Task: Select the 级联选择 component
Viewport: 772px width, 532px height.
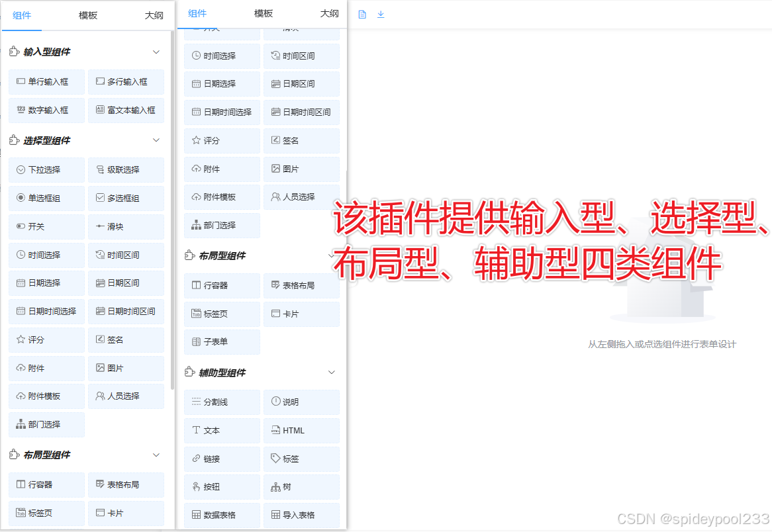Action: pos(126,170)
